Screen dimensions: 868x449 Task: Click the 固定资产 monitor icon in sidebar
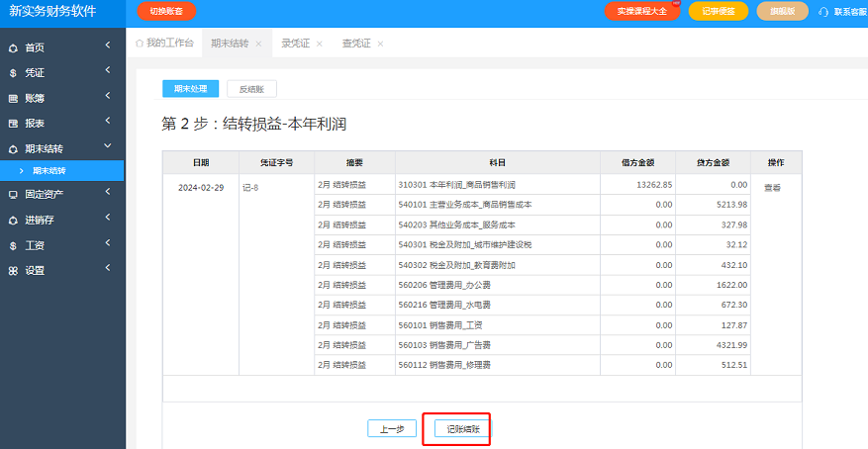[13, 195]
